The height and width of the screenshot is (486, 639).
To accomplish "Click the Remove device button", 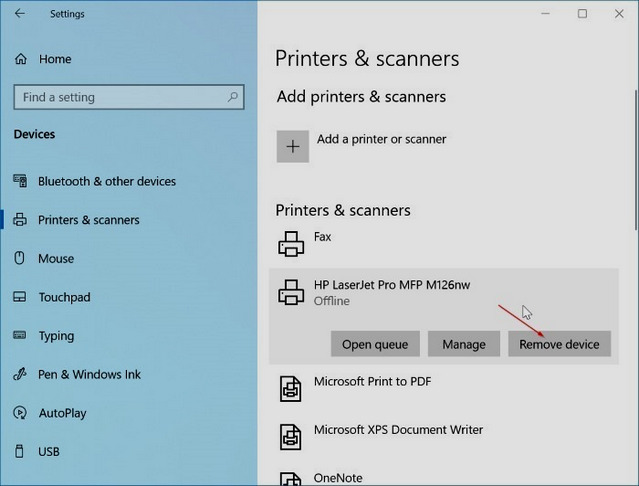I will click(559, 344).
